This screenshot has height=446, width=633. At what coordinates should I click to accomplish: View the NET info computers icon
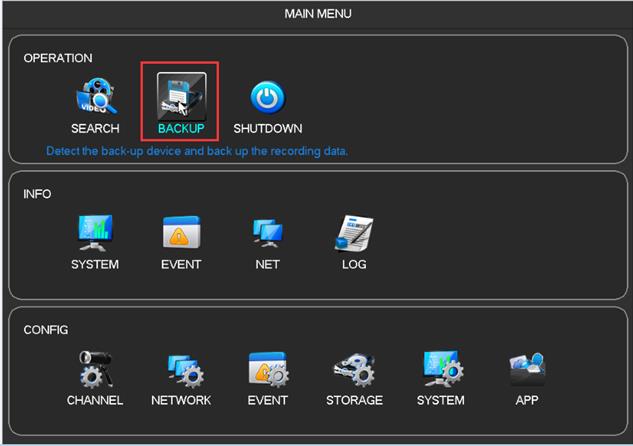point(267,233)
